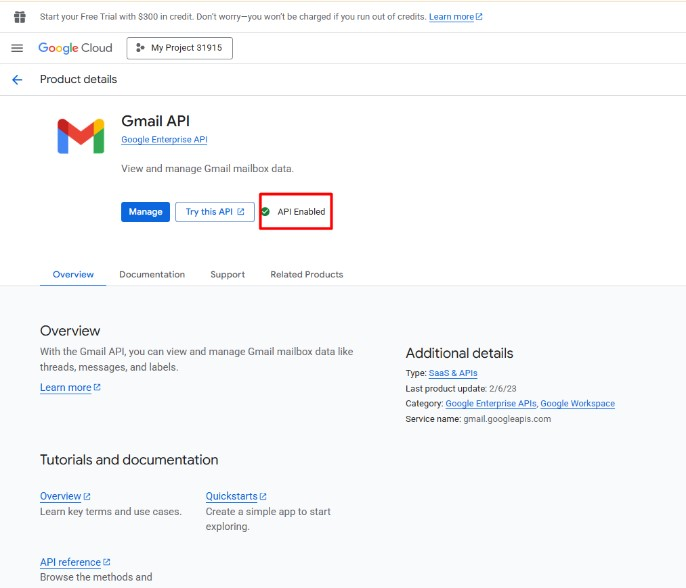Open the Support tab

(x=227, y=274)
